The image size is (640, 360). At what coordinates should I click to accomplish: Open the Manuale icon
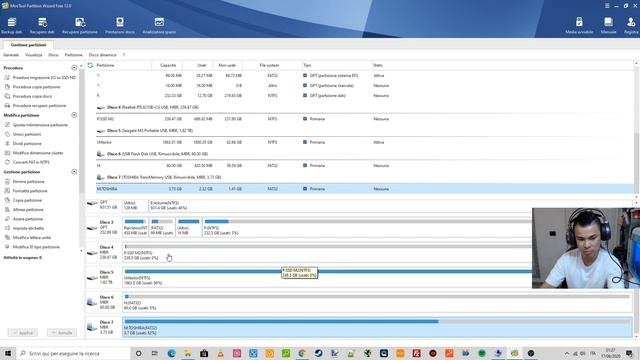coord(608,25)
